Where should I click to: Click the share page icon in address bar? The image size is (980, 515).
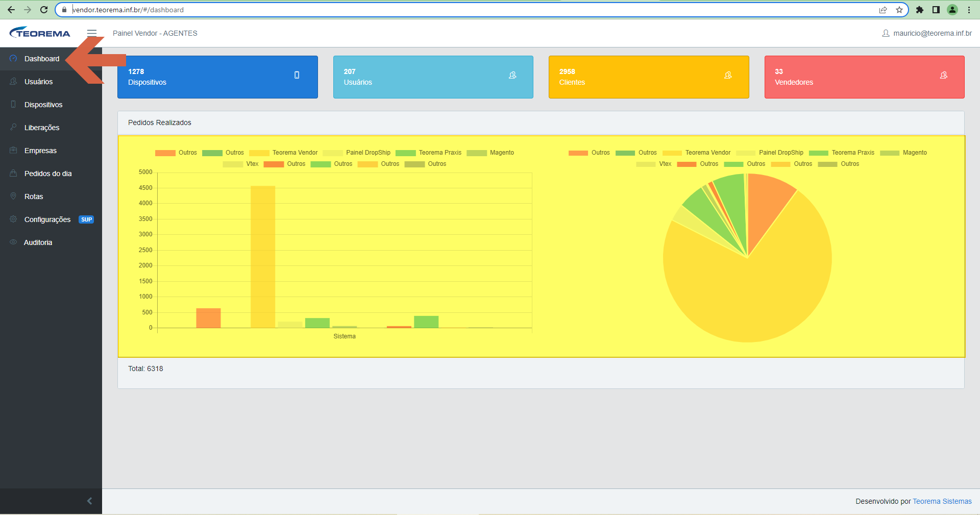[883, 10]
